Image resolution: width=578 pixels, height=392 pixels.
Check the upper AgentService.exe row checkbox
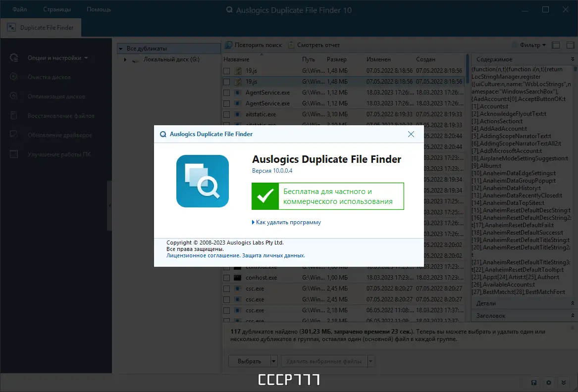point(227,93)
